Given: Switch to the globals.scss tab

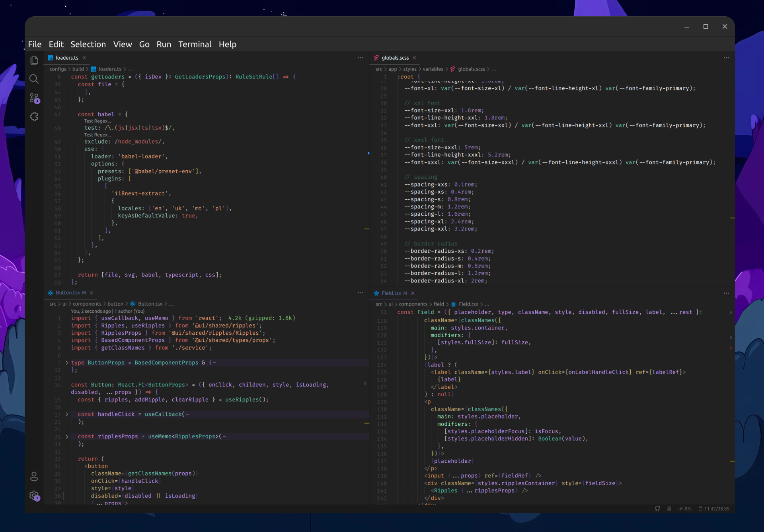Looking at the screenshot, I should [x=395, y=58].
